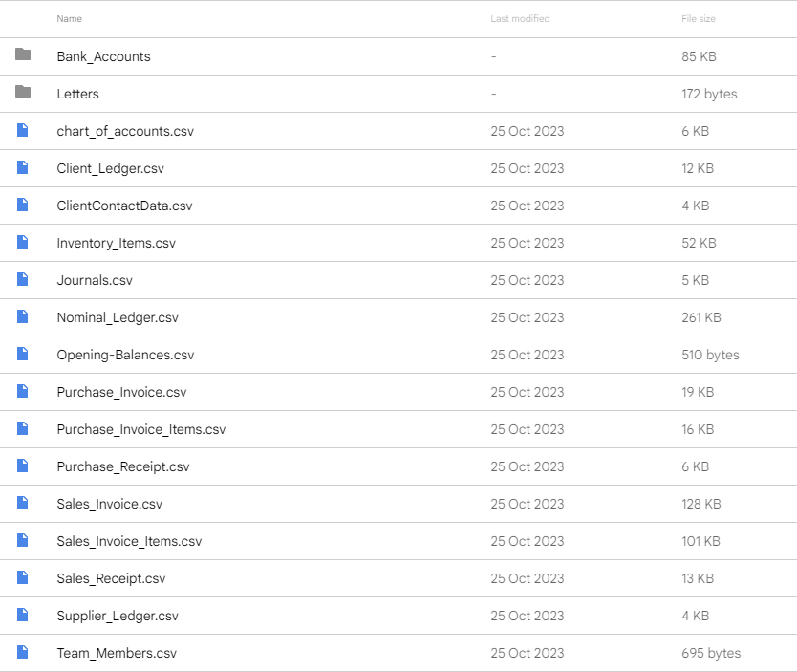This screenshot has height=672, width=797.
Task: Select the Purchase_Receipt.csv entry
Action: coord(398,466)
